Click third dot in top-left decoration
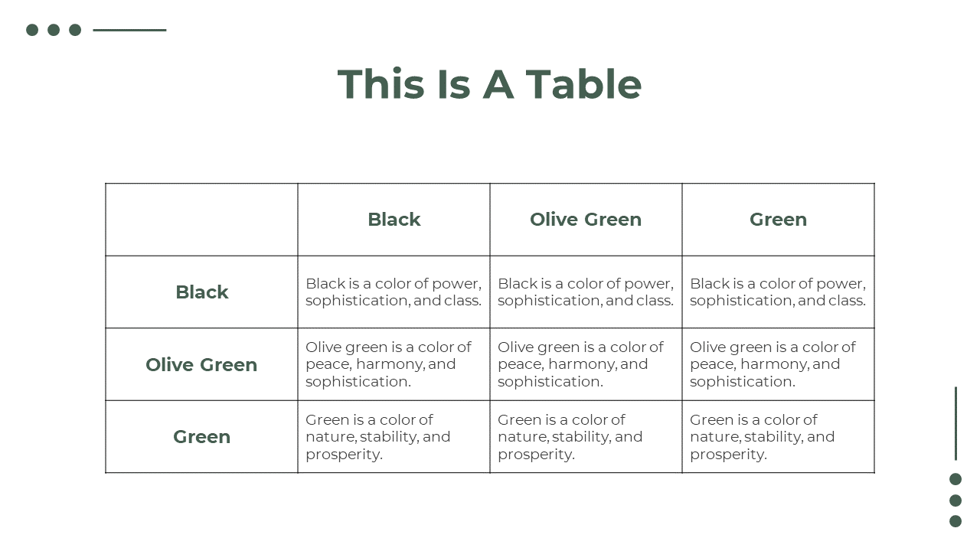 pos(75,30)
